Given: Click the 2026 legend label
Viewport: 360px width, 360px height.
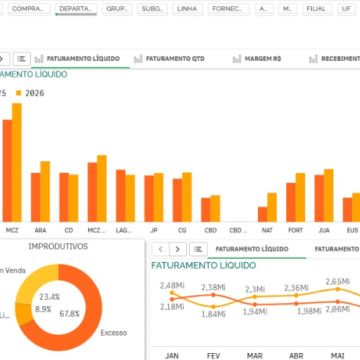Looking at the screenshot, I should point(35,93).
